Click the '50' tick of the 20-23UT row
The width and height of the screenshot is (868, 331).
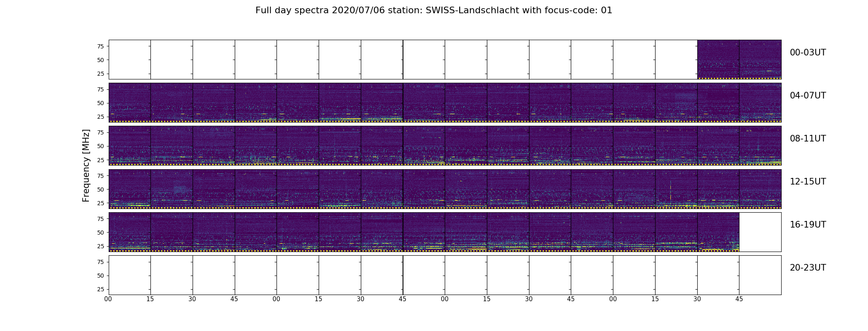coord(100,276)
